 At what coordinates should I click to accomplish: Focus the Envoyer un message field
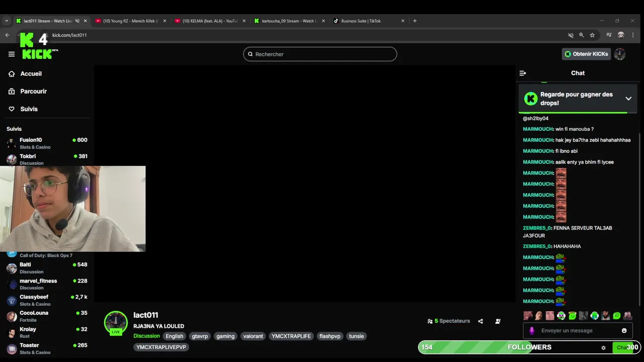[x=579, y=330]
